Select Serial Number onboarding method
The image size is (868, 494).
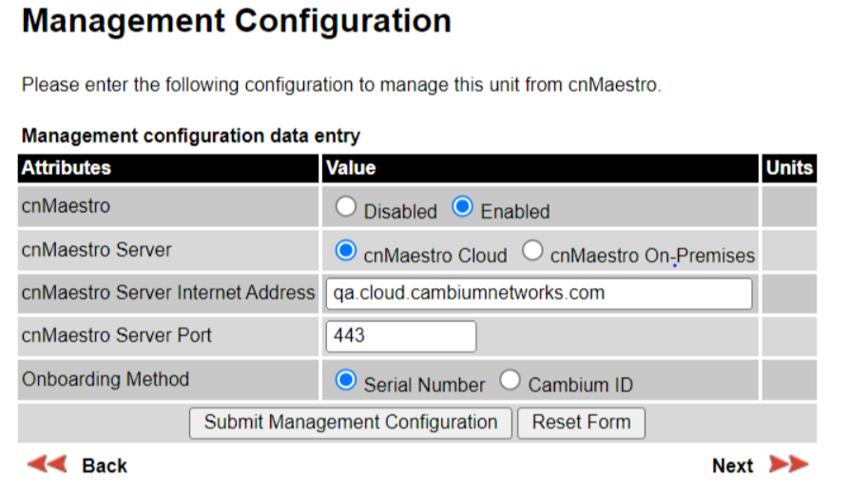click(x=345, y=380)
